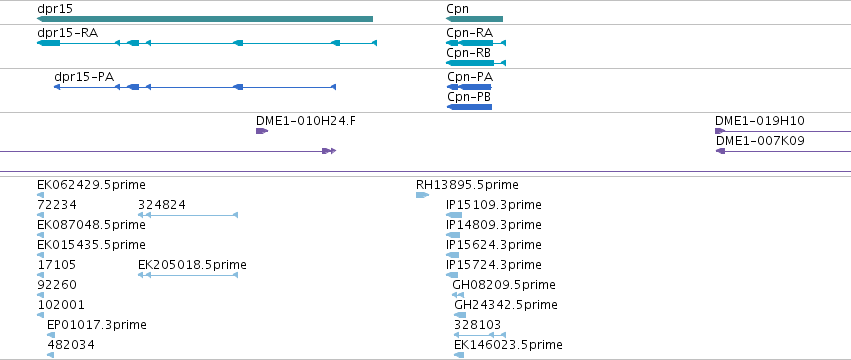Select the EK146023.5prime EST block
Image resolution: width=851 pixels, height=360 pixels.
[x=459, y=355]
